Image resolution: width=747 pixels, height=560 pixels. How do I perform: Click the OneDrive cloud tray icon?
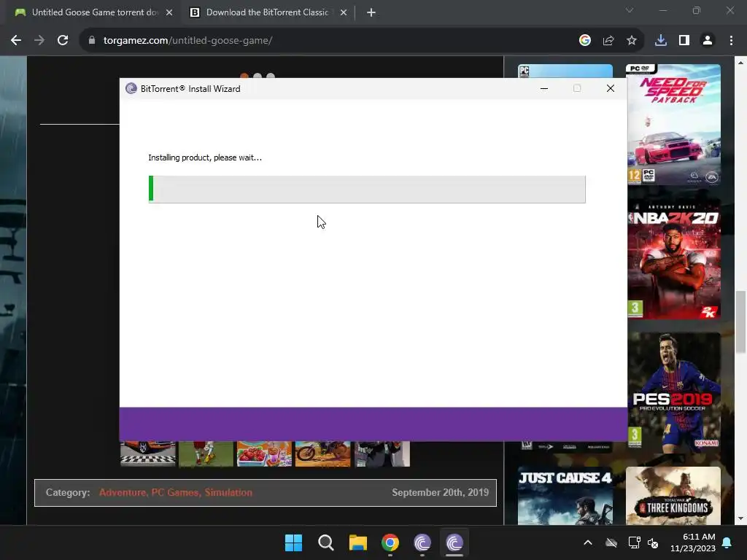611,542
